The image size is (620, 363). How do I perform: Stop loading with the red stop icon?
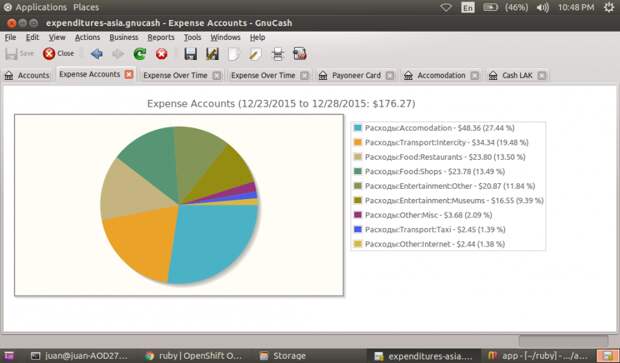[161, 54]
